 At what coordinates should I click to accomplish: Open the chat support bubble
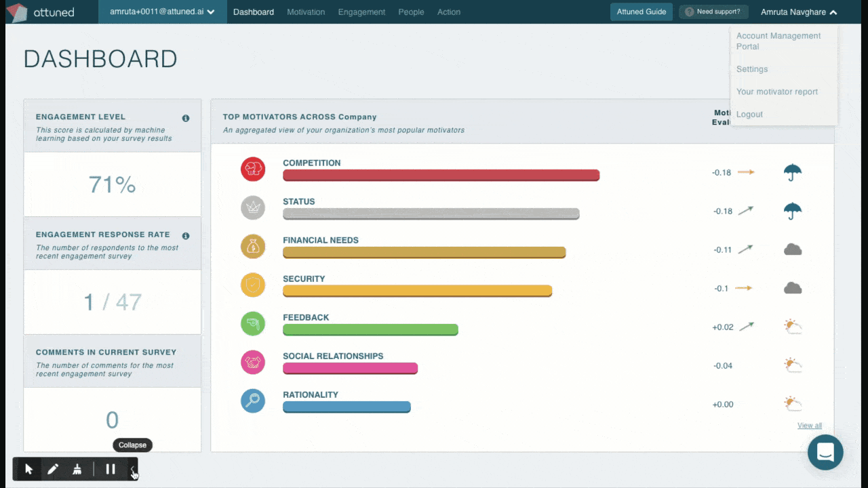(x=825, y=452)
